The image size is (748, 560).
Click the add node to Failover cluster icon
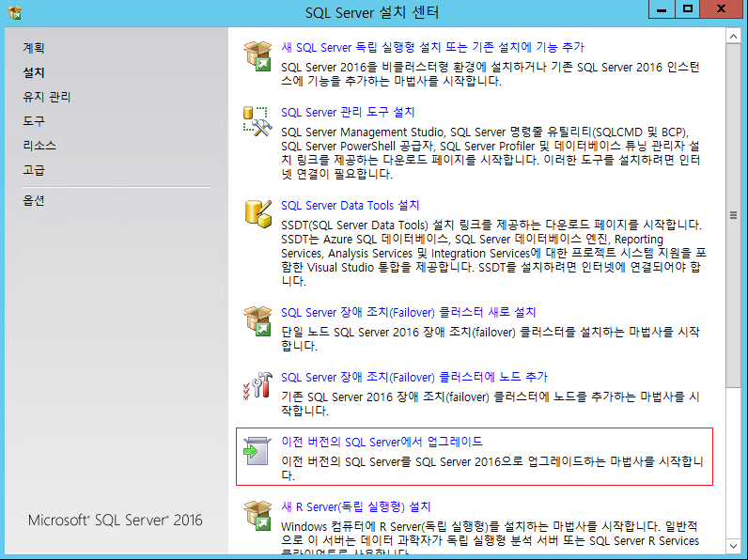coord(257,386)
